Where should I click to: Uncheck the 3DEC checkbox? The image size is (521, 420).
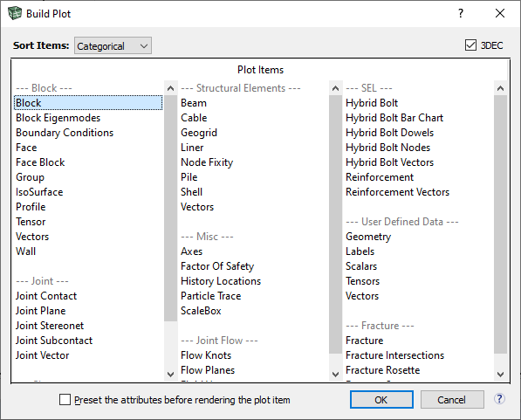pyautogui.click(x=470, y=45)
